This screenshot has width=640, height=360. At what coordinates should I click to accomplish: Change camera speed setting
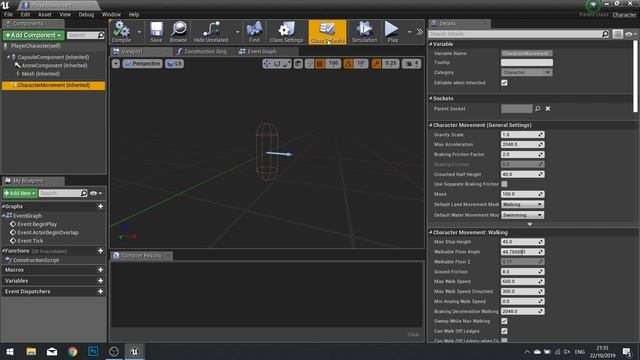(x=411, y=64)
